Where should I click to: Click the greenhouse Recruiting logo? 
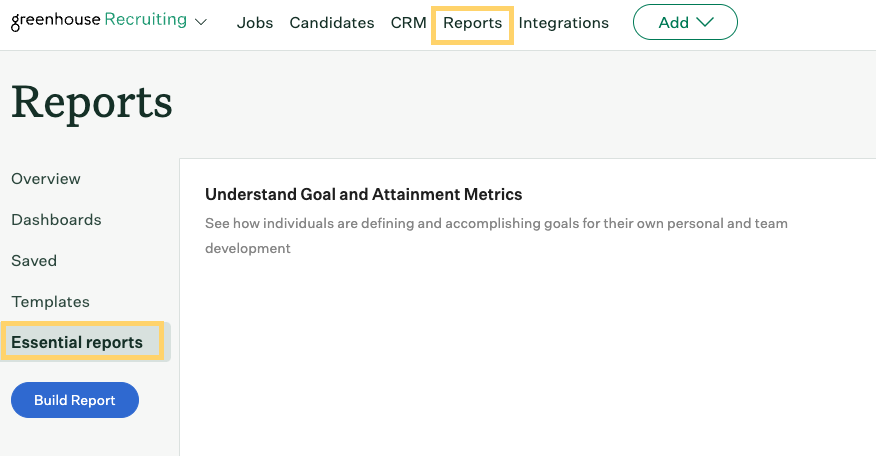tap(99, 21)
